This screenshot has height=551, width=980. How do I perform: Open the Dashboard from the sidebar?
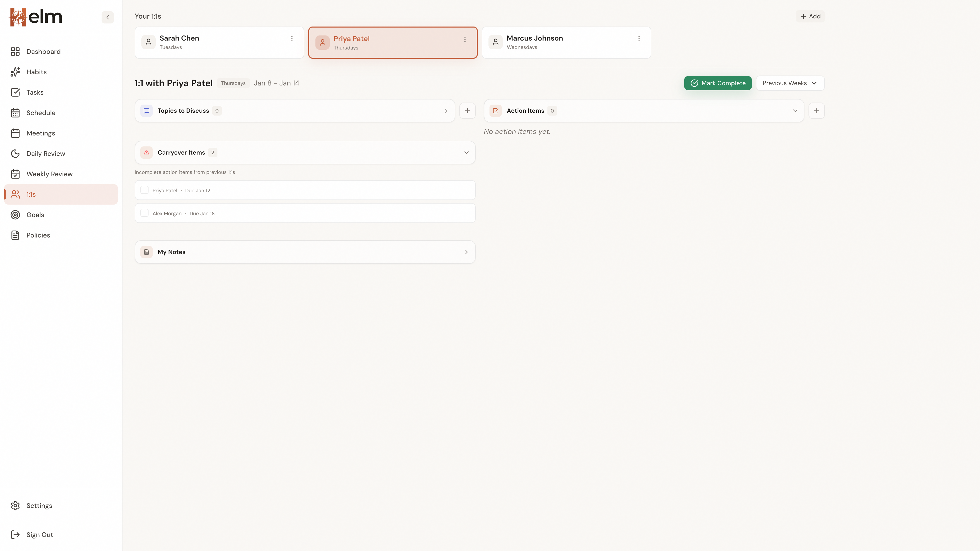43,51
